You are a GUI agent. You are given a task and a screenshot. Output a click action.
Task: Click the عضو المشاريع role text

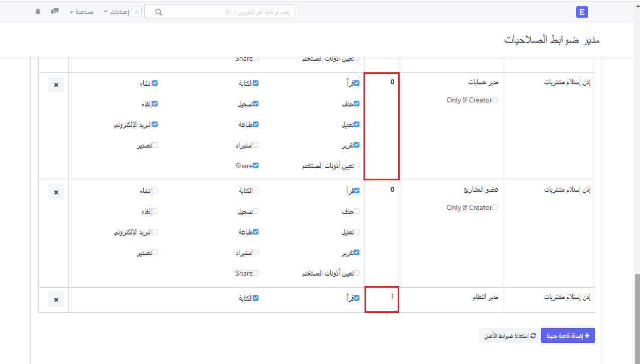481,190
